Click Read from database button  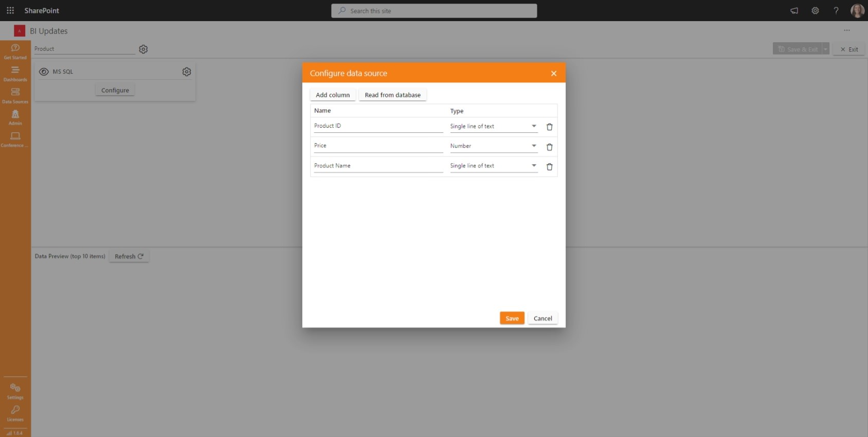point(392,95)
